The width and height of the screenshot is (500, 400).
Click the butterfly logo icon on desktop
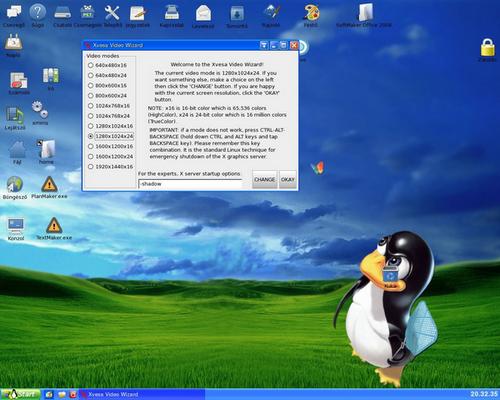click(x=318, y=168)
